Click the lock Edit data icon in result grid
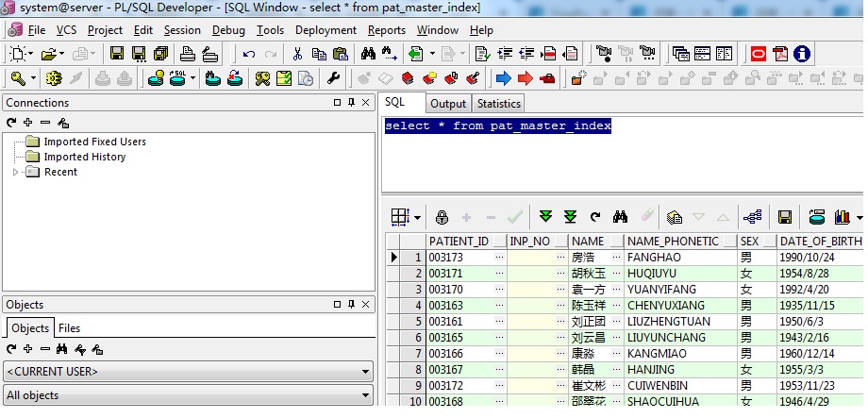This screenshot has height=418, width=868. [442, 217]
